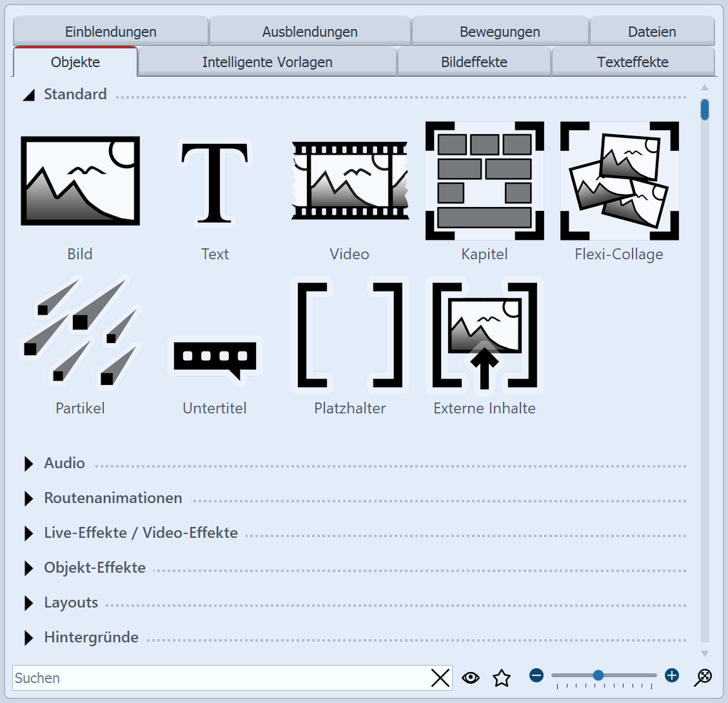Clear search with the X button
Image resolution: width=728 pixels, height=703 pixels.
tap(440, 678)
